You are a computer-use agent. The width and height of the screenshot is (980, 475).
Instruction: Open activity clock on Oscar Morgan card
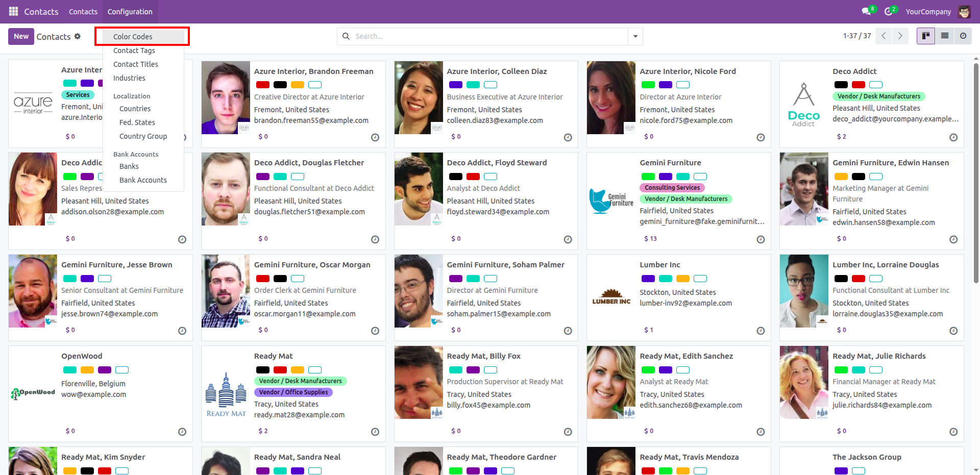pyautogui.click(x=375, y=331)
